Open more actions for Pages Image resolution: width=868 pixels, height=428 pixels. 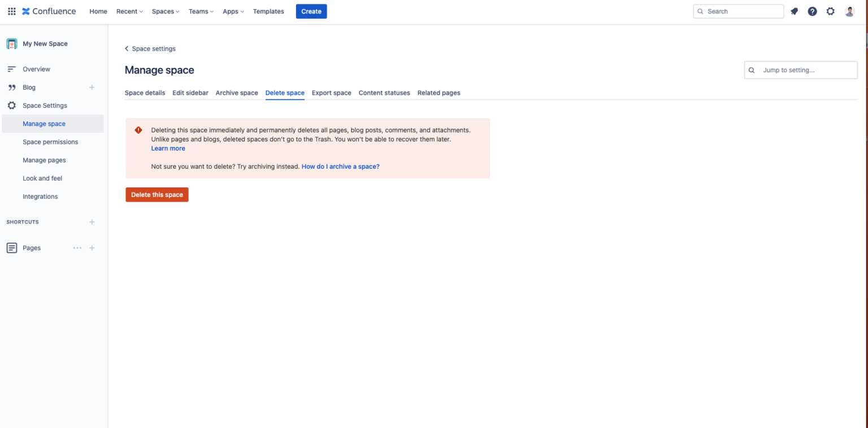click(x=77, y=248)
